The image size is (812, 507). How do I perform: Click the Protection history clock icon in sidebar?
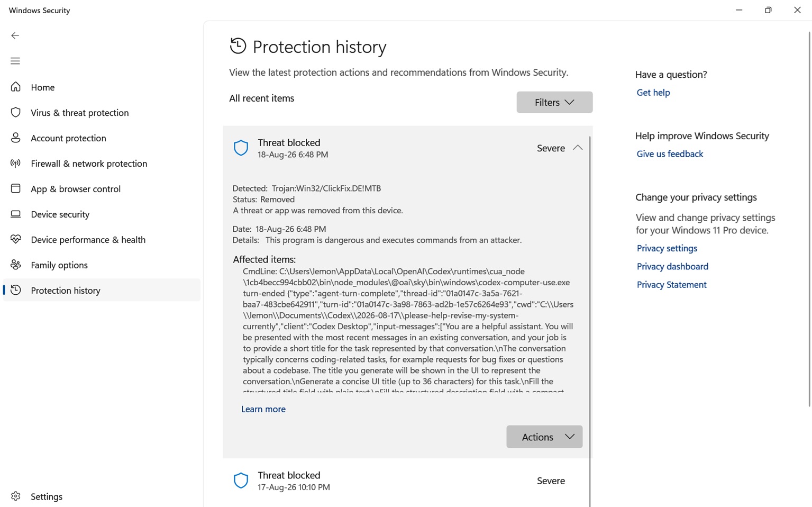(x=16, y=290)
